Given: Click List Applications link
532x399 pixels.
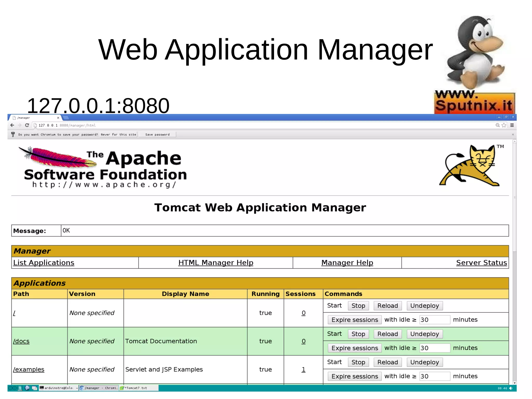Looking at the screenshot, I should click(44, 263).
